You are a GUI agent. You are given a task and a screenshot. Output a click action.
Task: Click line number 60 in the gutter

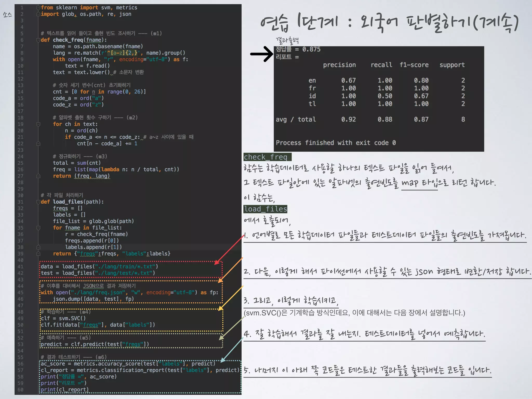(x=21, y=390)
